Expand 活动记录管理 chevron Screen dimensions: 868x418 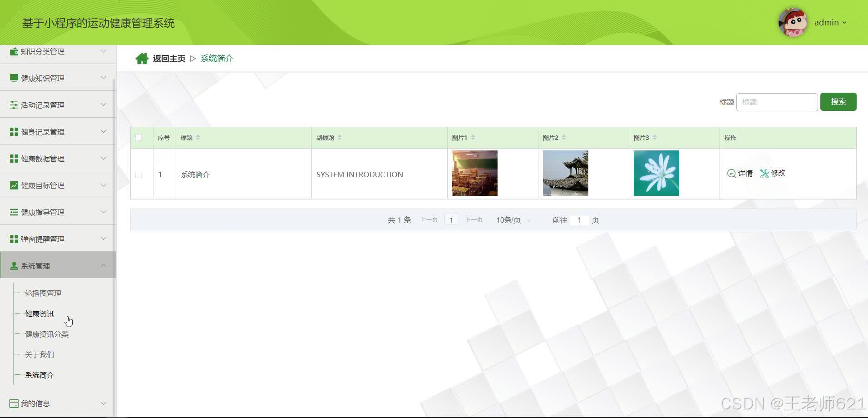coord(104,104)
